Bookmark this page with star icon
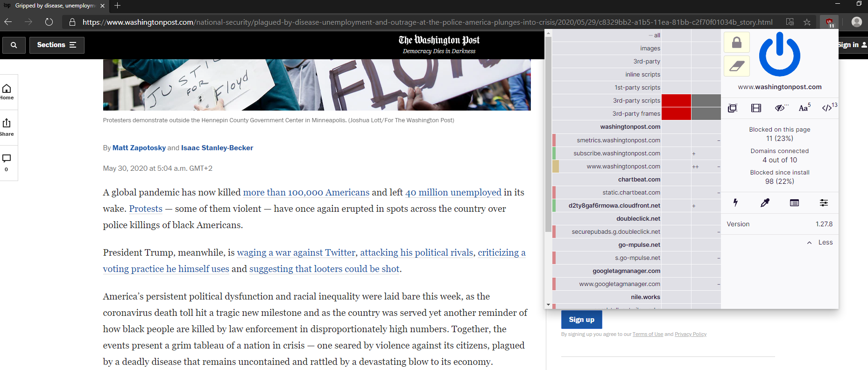The image size is (868, 370). [x=807, y=22]
